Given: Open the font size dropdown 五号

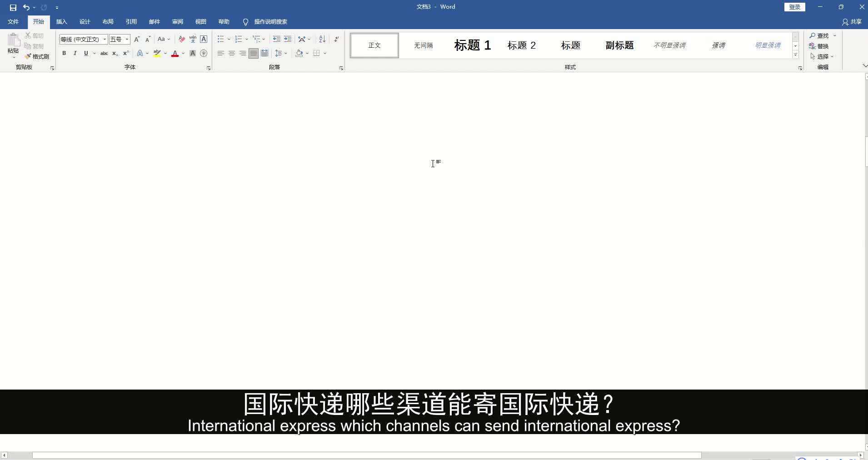Looking at the screenshot, I should (127, 39).
